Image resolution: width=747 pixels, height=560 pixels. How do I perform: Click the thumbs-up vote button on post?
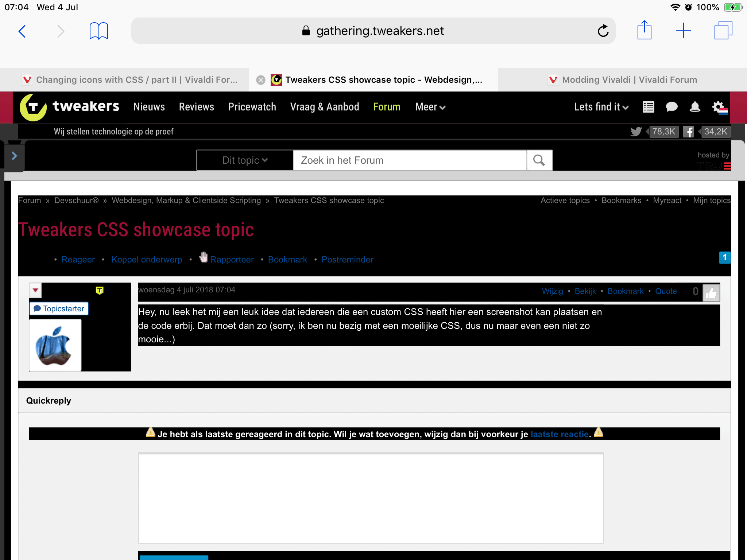[x=711, y=292]
